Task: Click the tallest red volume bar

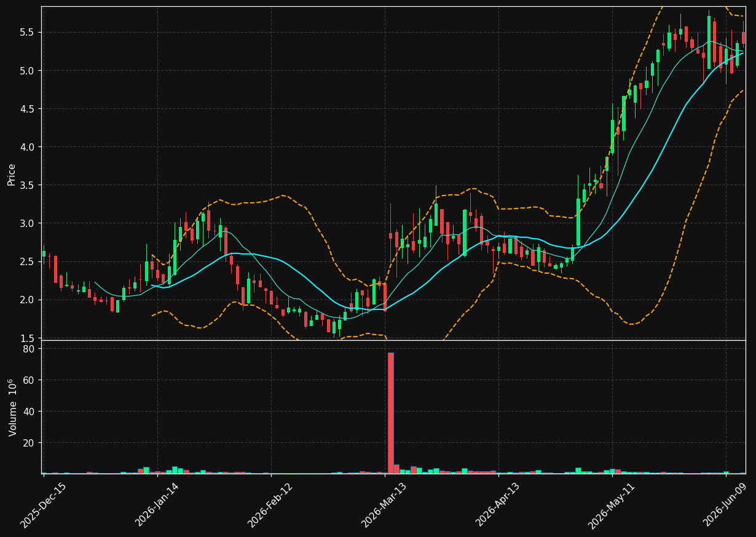Action: pyautogui.click(x=390, y=413)
